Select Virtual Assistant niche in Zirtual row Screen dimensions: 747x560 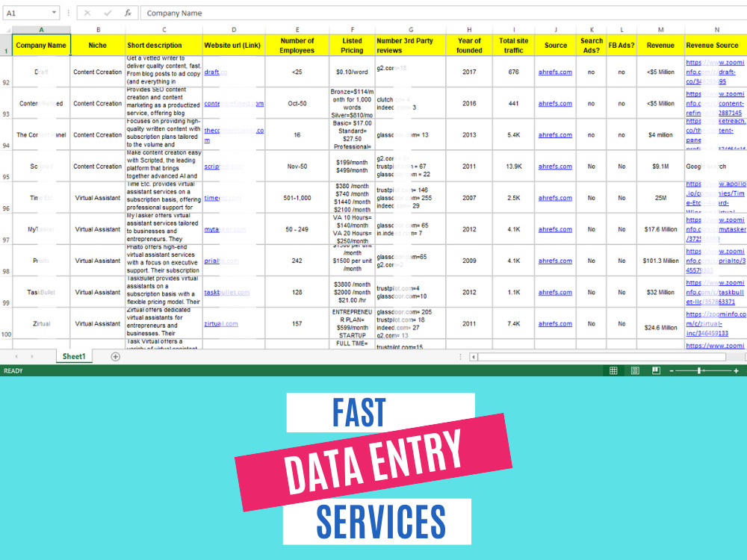click(98, 324)
